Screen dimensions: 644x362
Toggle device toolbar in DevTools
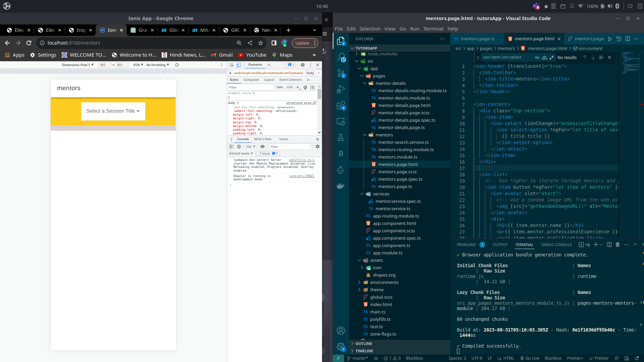[238, 65]
